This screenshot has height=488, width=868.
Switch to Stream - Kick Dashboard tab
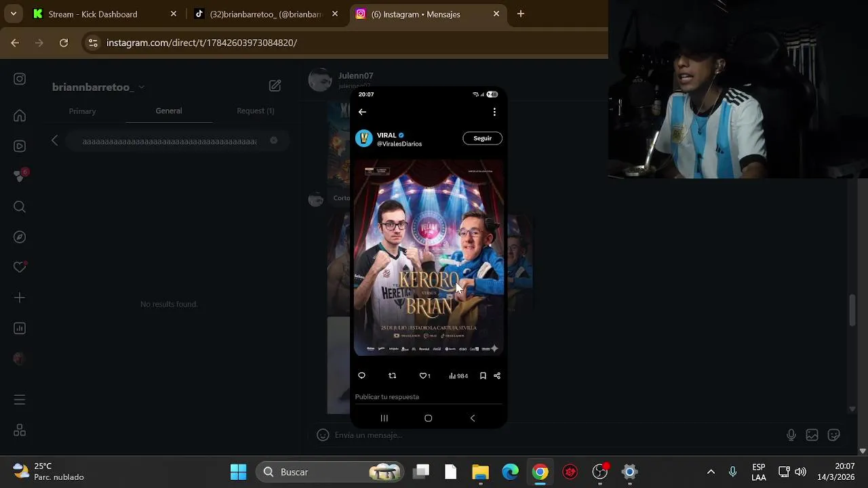pyautogui.click(x=105, y=14)
